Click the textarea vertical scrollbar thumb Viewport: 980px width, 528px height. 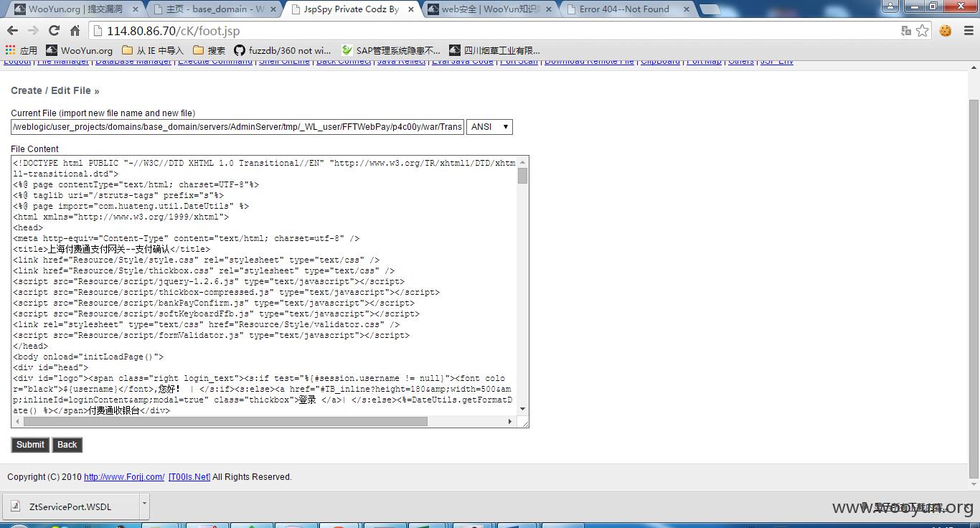[x=522, y=176]
